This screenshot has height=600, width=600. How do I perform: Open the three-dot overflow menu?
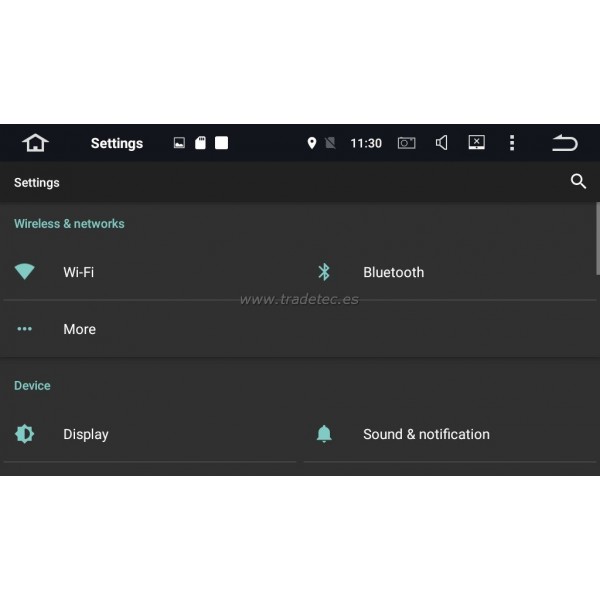512,143
